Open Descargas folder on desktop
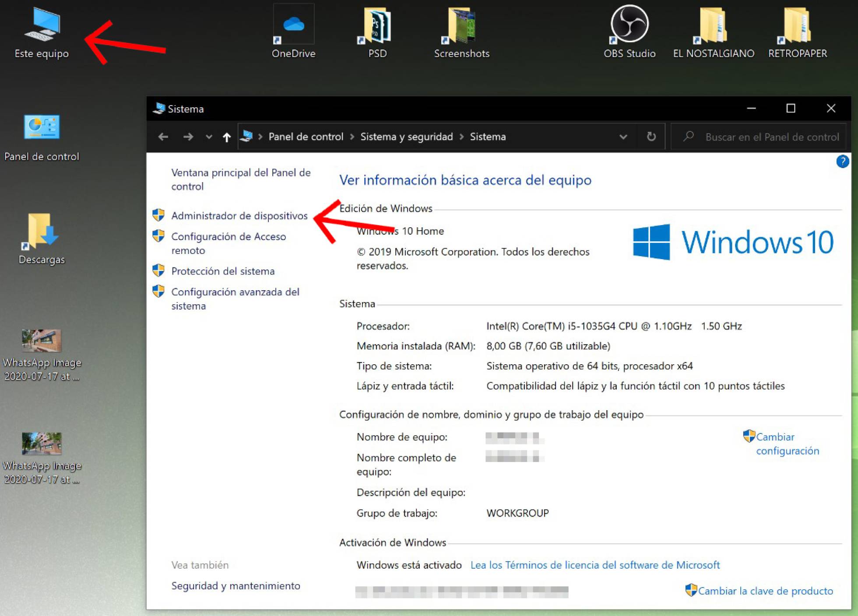The height and width of the screenshot is (616, 858). click(x=42, y=239)
